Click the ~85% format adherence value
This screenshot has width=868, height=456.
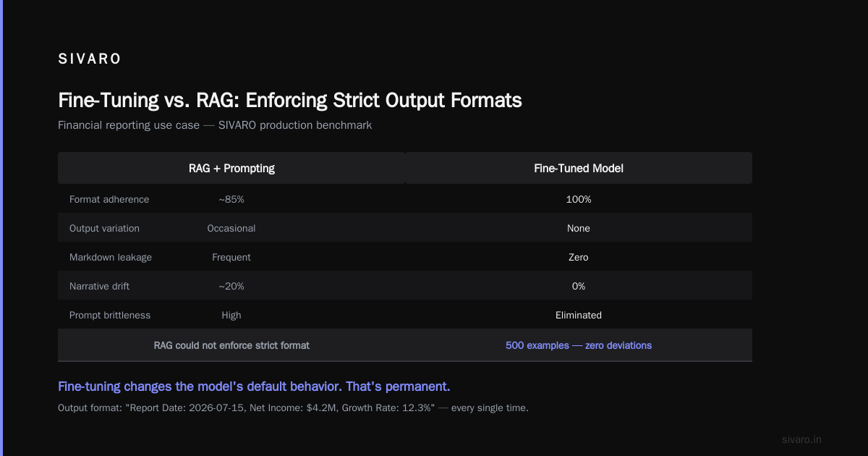[x=231, y=199]
